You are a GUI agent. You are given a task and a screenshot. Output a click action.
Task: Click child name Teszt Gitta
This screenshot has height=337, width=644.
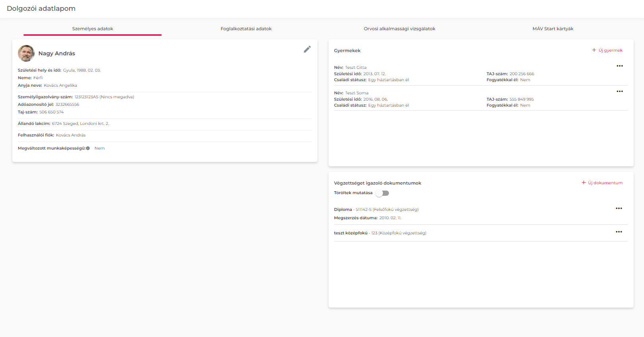[x=356, y=68]
